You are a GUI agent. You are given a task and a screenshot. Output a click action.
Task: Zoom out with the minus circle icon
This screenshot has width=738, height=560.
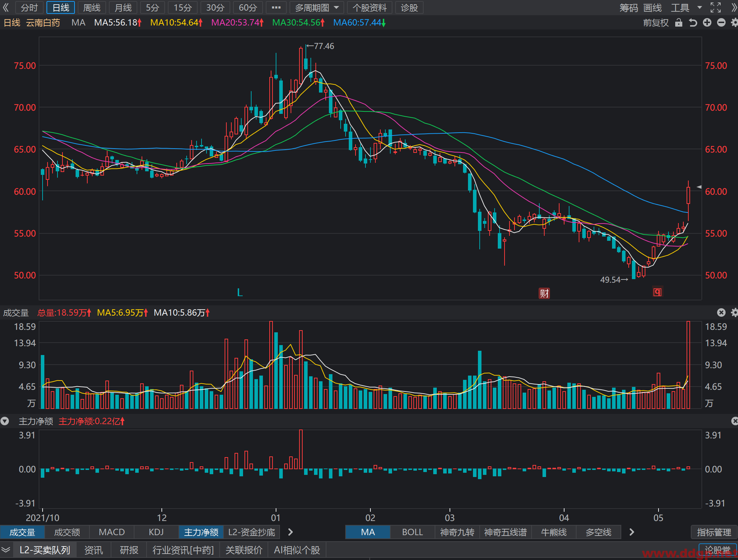[721, 23]
